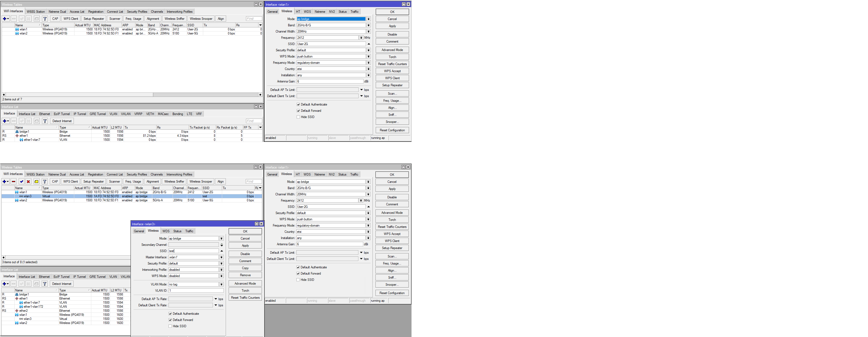Select the wlan3 virtual interface row icon
This screenshot has height=337, width=868.
tap(21, 196)
